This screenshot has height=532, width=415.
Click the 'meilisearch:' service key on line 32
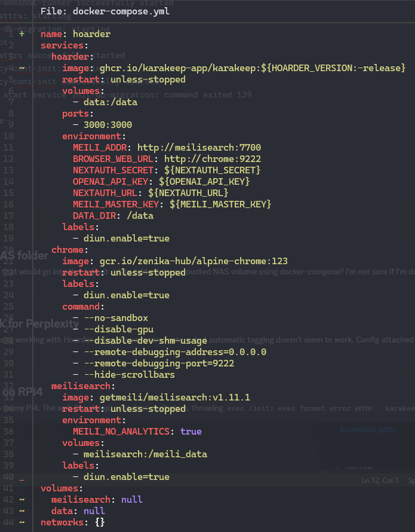[83, 386]
